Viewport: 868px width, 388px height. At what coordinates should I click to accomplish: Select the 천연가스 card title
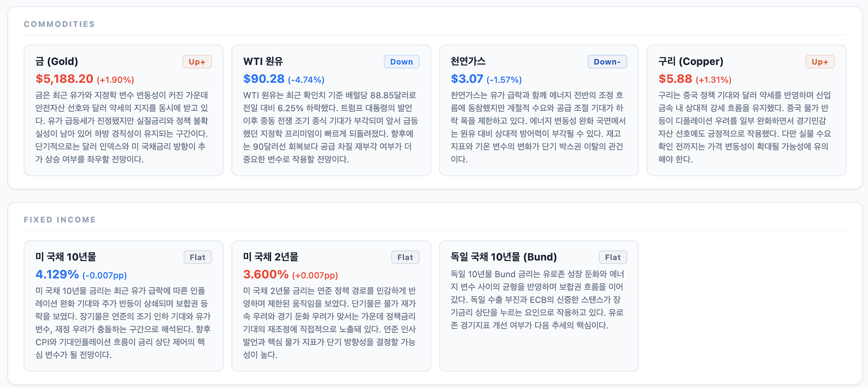[468, 62]
